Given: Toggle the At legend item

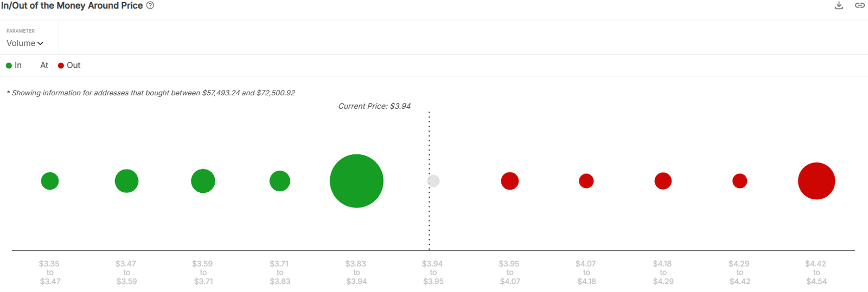Looking at the screenshot, I should [x=44, y=66].
